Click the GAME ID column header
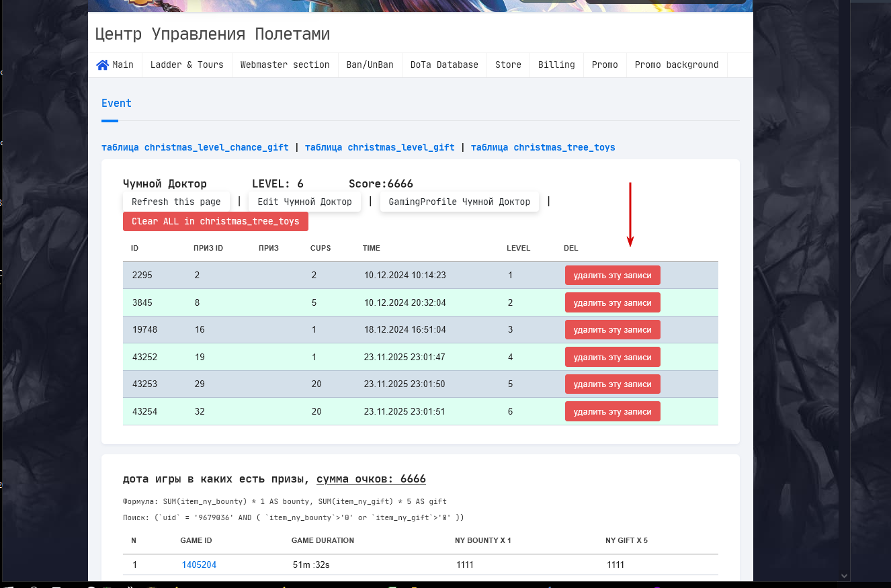Viewport: 891px width, 588px height. pos(197,540)
